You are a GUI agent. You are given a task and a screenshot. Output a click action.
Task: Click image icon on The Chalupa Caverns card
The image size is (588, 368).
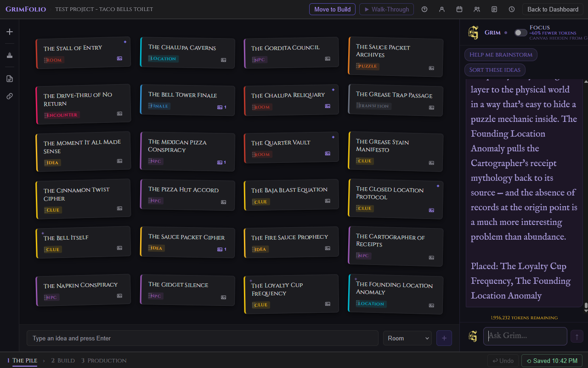click(224, 60)
